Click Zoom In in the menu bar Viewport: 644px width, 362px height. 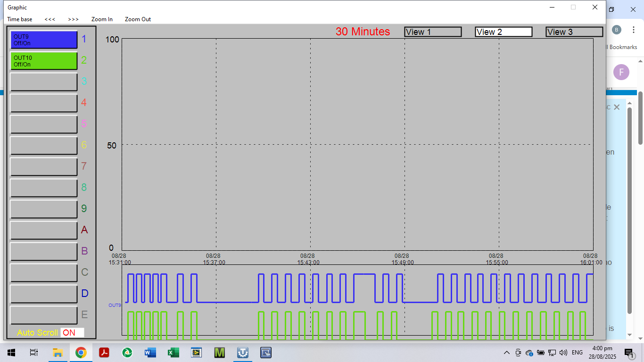click(x=102, y=19)
